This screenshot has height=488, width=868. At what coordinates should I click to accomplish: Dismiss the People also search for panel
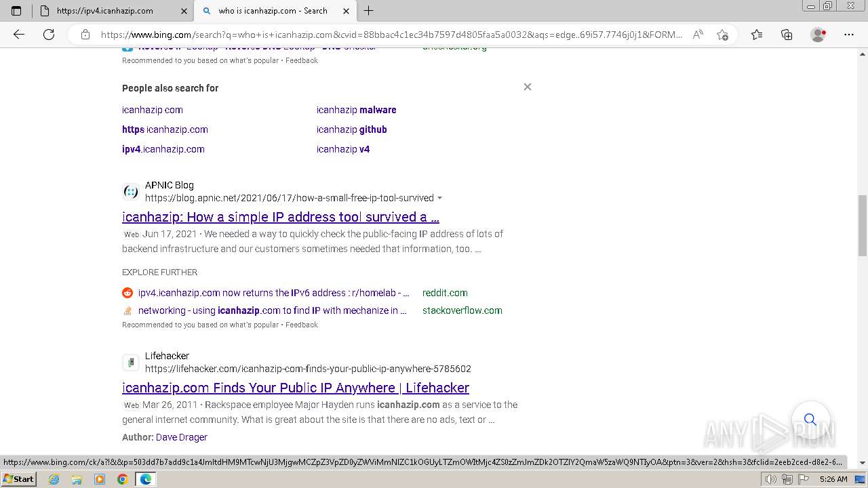click(x=528, y=87)
